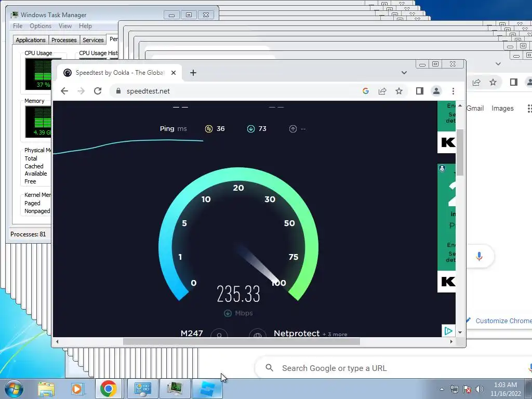Click Gmail link in the Google window

point(475,108)
